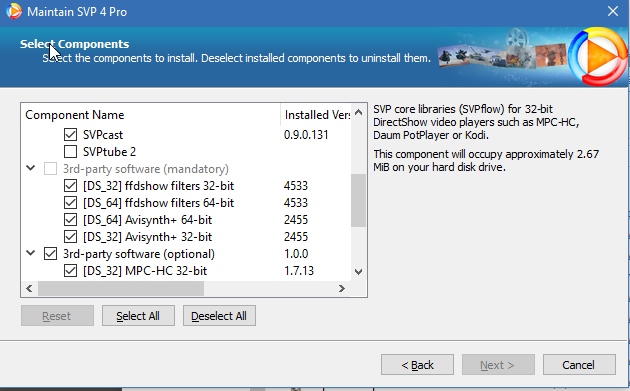Uncheck ffdshow filters 64-bit checkbox
The width and height of the screenshot is (630, 391).
point(70,203)
